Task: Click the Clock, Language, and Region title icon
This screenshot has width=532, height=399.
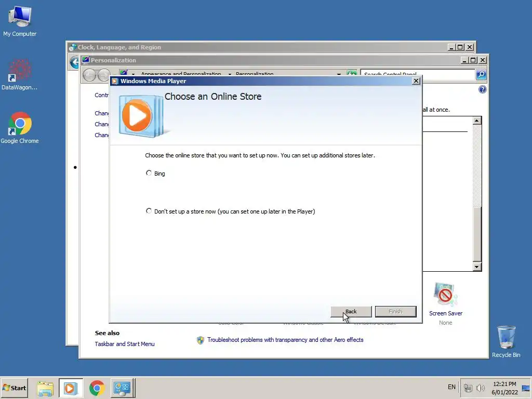Action: pyautogui.click(x=72, y=47)
